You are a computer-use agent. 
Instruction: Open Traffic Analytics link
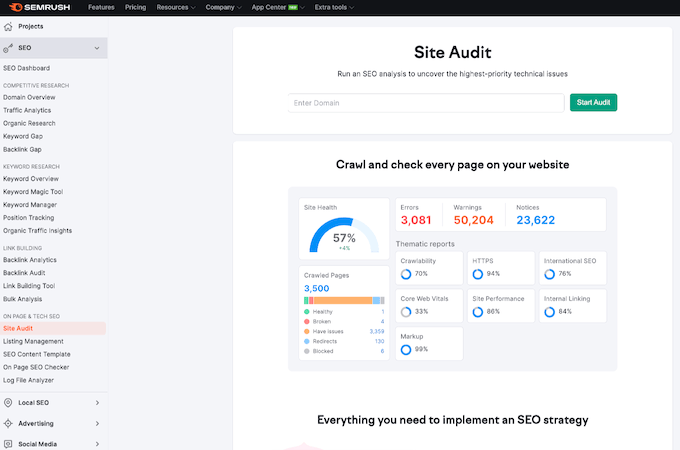pos(27,110)
